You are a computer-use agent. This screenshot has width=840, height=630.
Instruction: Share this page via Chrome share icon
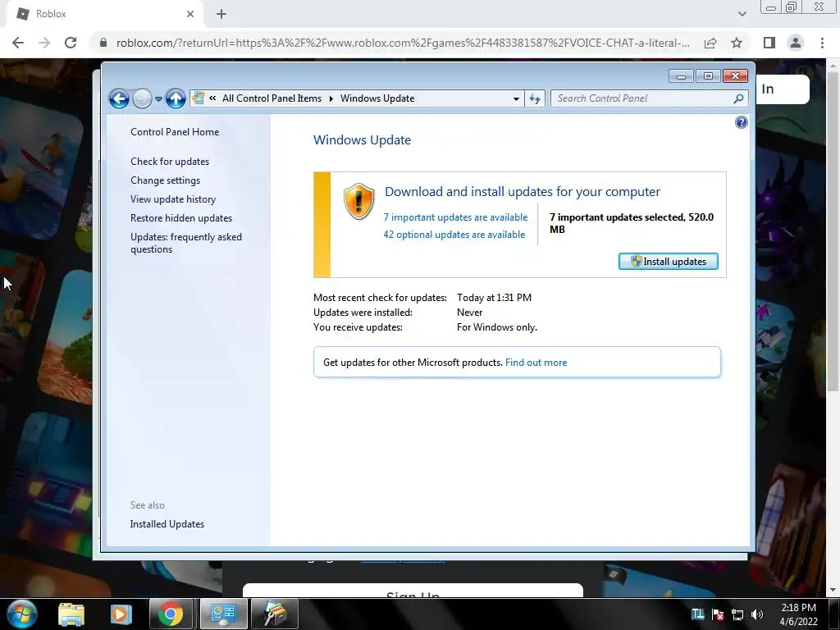pos(710,43)
